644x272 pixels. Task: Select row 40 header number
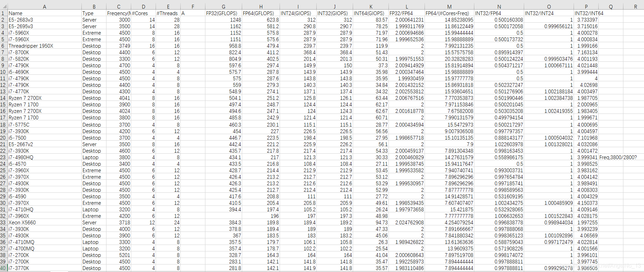coord(3,268)
